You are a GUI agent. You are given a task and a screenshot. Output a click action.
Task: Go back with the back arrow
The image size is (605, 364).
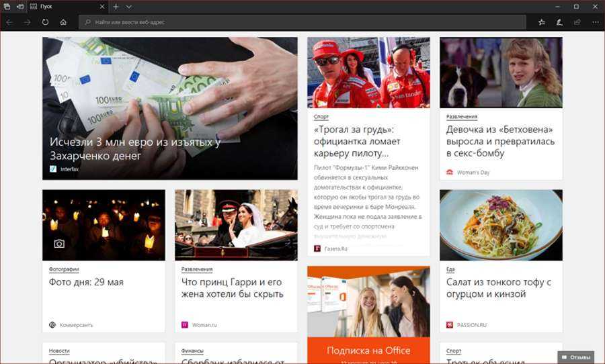tap(9, 22)
